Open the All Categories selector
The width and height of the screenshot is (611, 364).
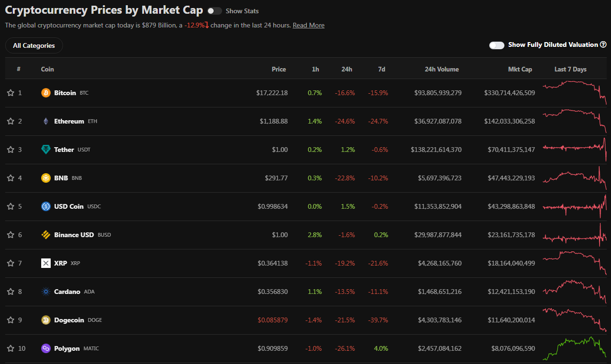coord(34,45)
